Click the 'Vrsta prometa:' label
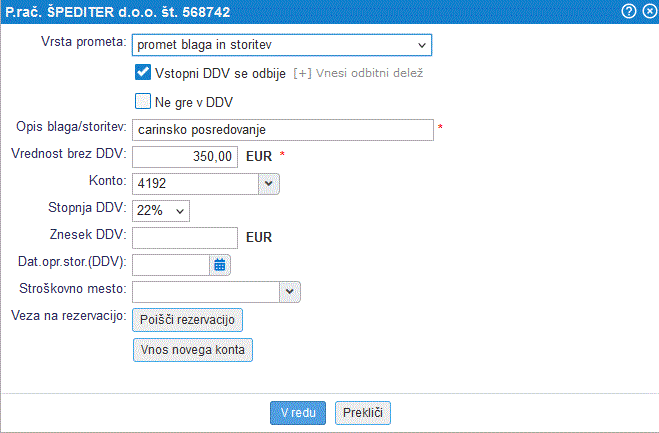 coord(84,42)
